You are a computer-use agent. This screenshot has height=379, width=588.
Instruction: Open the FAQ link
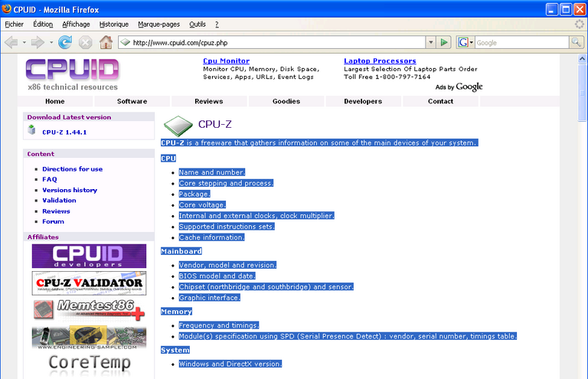[50, 180]
